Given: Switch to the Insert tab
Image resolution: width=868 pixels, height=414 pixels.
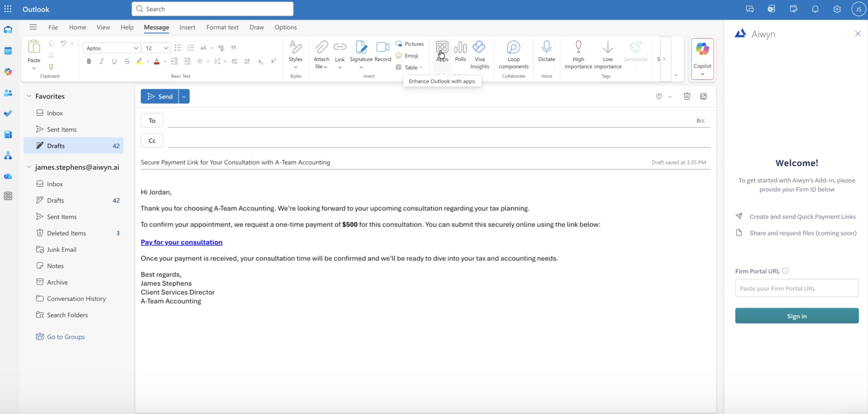Looking at the screenshot, I should (x=187, y=27).
